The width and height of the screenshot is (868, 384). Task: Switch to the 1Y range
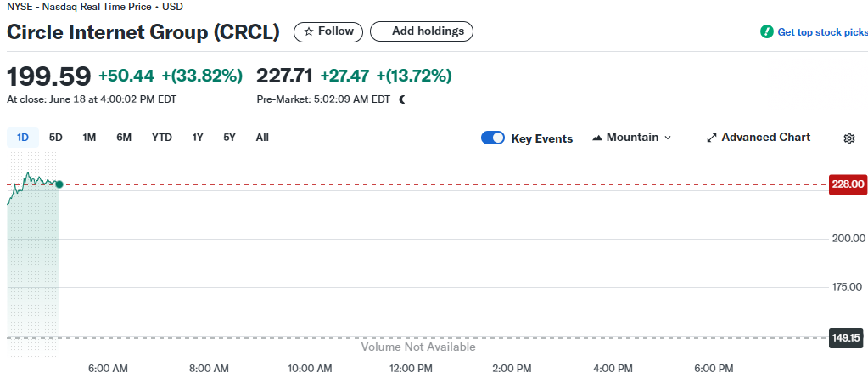click(x=198, y=138)
